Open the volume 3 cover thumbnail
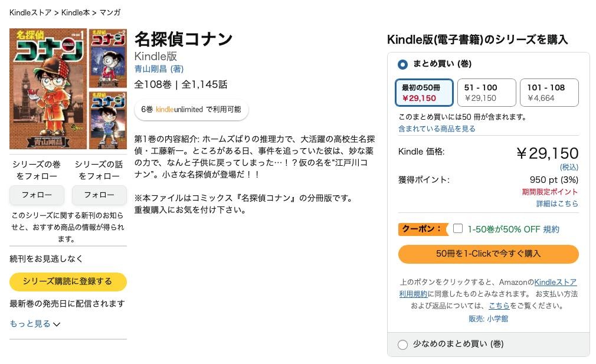 107,119
